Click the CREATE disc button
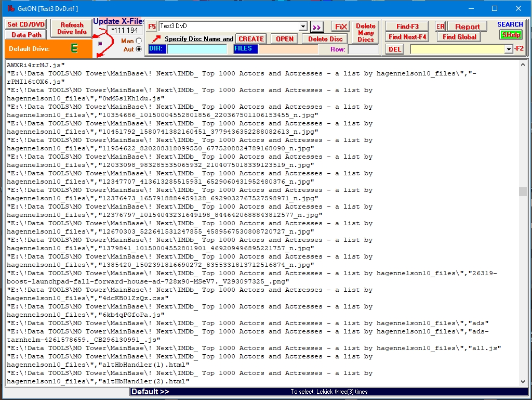This screenshot has height=400, width=532. point(251,39)
